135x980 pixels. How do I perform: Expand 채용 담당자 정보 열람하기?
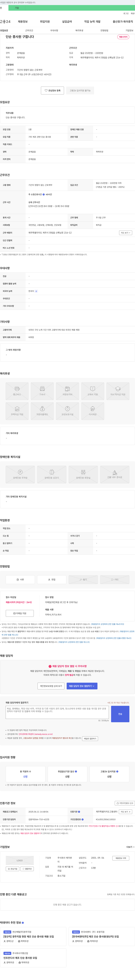pos(82,686)
